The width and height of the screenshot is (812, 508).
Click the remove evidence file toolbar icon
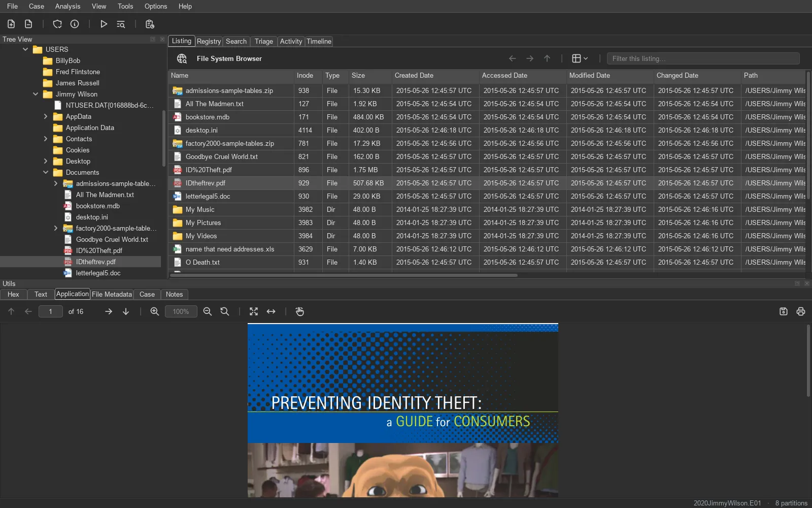(x=28, y=24)
